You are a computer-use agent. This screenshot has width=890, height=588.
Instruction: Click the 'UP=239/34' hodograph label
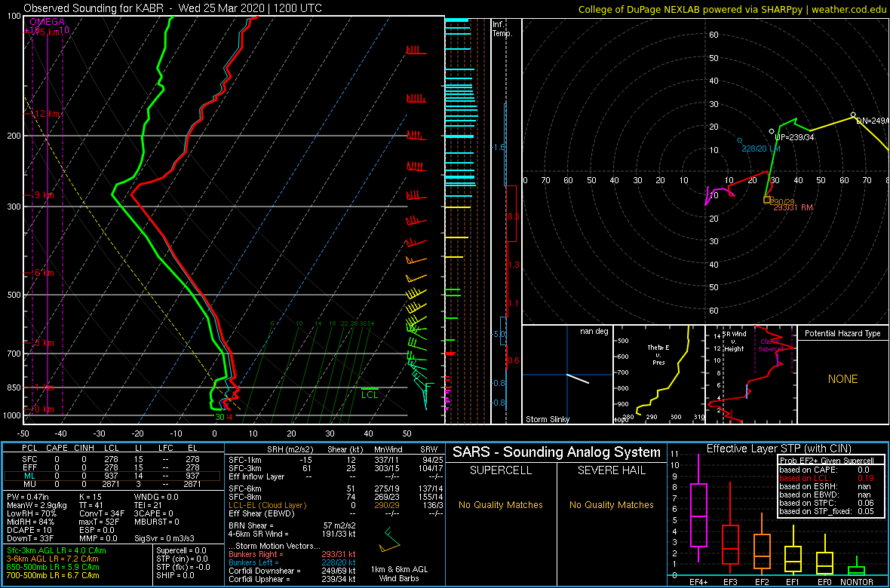tap(795, 138)
